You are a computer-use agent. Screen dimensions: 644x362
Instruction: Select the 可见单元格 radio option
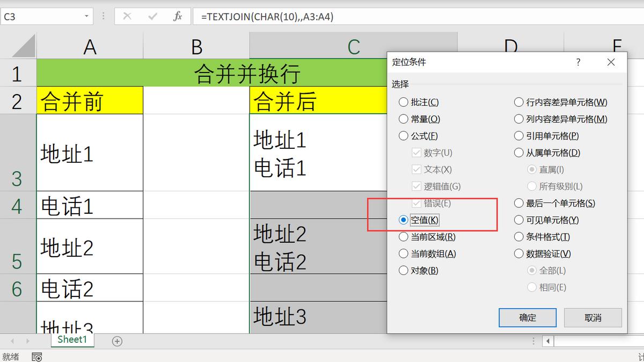[519, 220]
